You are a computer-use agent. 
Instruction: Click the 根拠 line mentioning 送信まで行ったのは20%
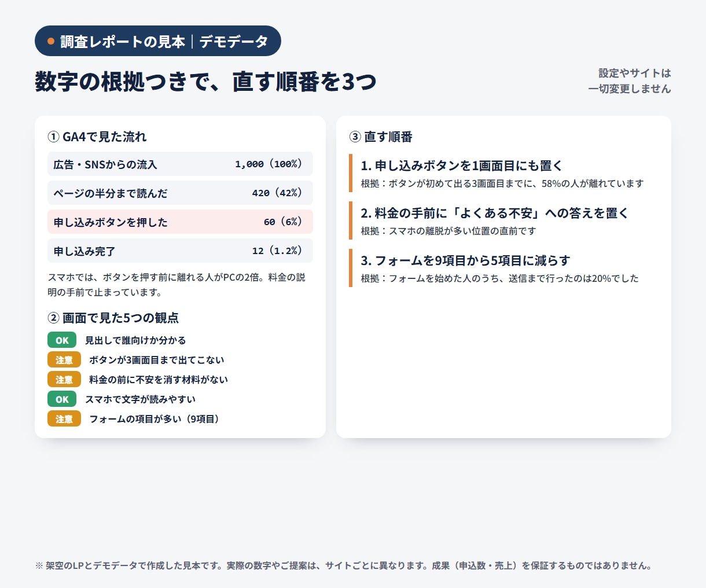coord(500,278)
